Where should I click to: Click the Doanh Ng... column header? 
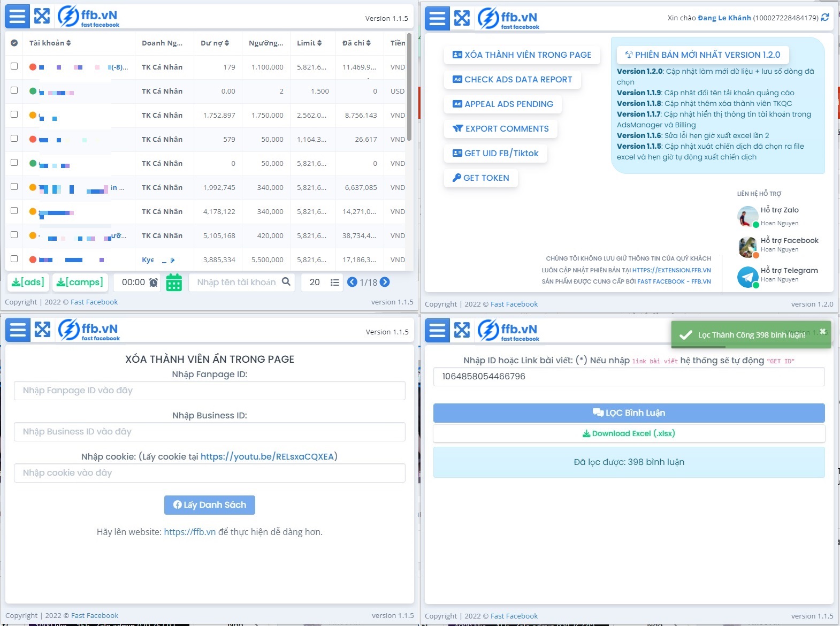coord(162,43)
